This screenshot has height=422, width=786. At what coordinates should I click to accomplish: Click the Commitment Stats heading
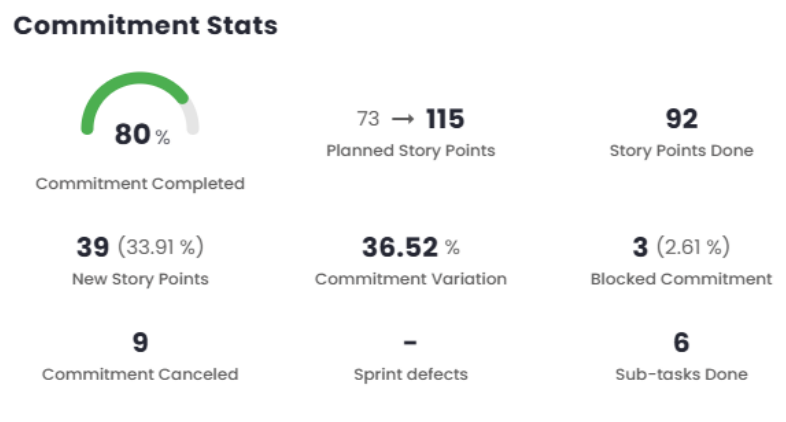click(145, 26)
